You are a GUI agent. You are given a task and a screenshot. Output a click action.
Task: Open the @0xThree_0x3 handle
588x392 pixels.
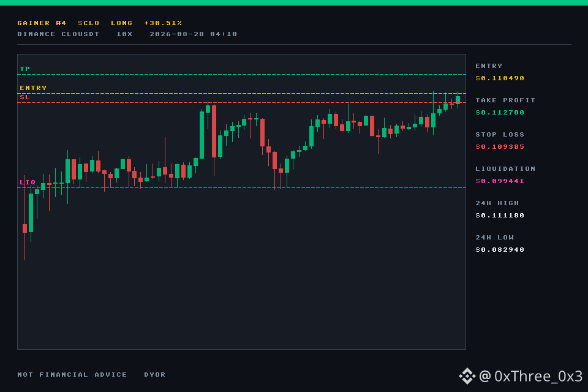point(530,376)
